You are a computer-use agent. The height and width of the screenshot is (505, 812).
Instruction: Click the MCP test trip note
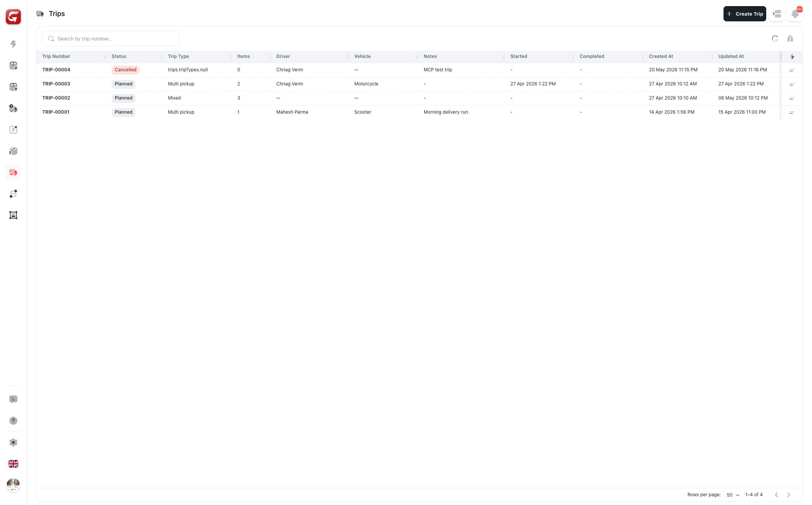coord(438,70)
